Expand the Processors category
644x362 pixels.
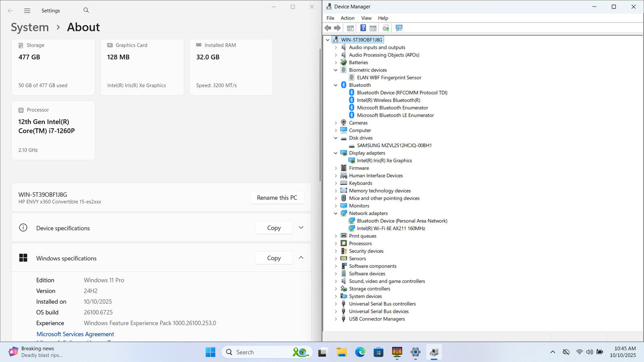(x=336, y=244)
